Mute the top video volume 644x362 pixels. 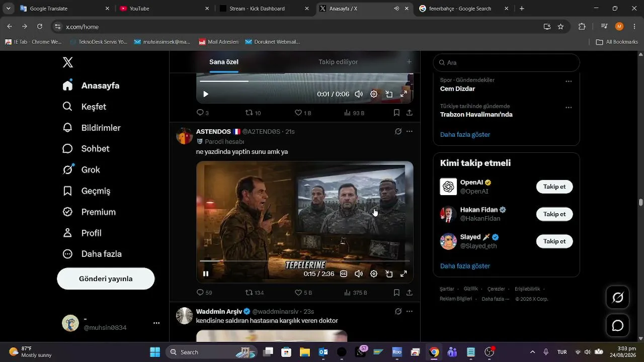359,94
